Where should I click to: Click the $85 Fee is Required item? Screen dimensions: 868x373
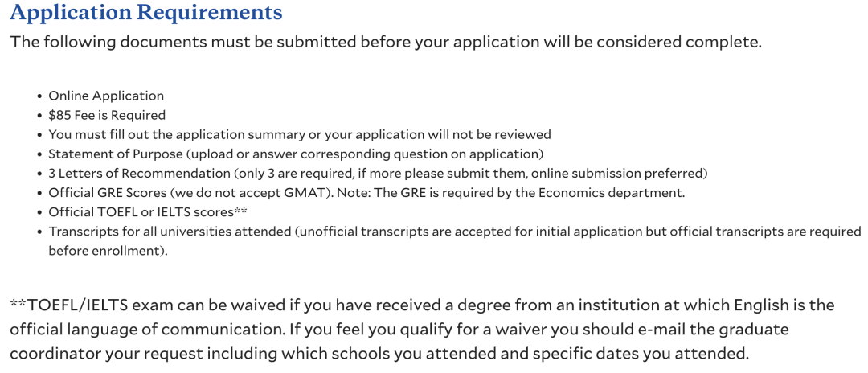coord(107,115)
